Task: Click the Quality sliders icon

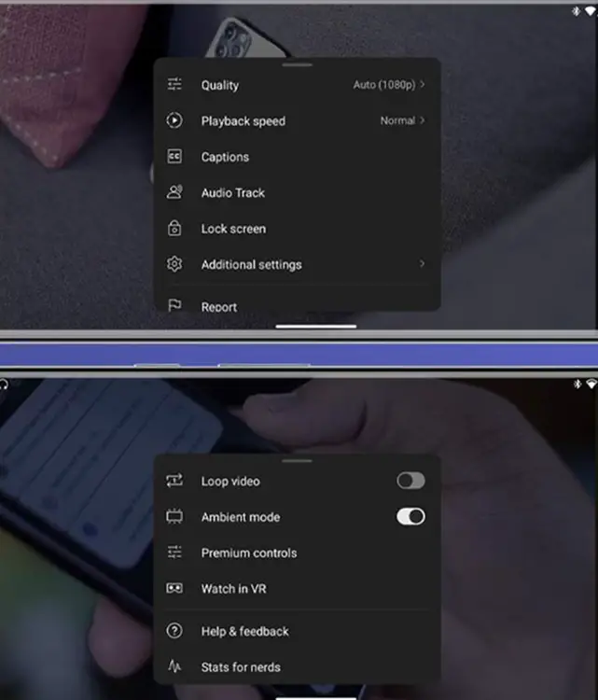Action: point(174,84)
